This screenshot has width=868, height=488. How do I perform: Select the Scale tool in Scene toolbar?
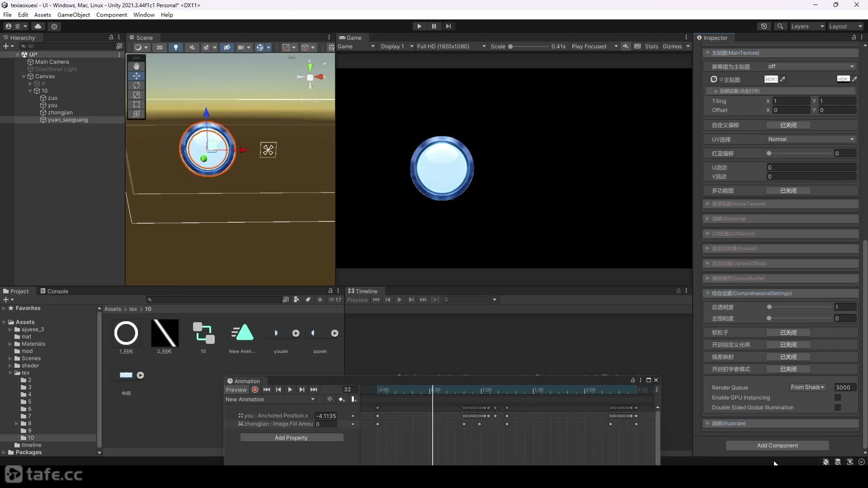click(137, 95)
